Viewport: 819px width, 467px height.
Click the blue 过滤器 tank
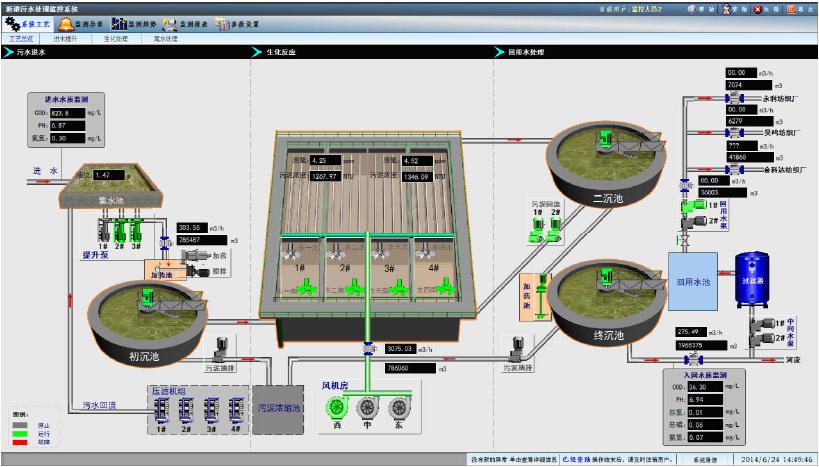click(751, 279)
